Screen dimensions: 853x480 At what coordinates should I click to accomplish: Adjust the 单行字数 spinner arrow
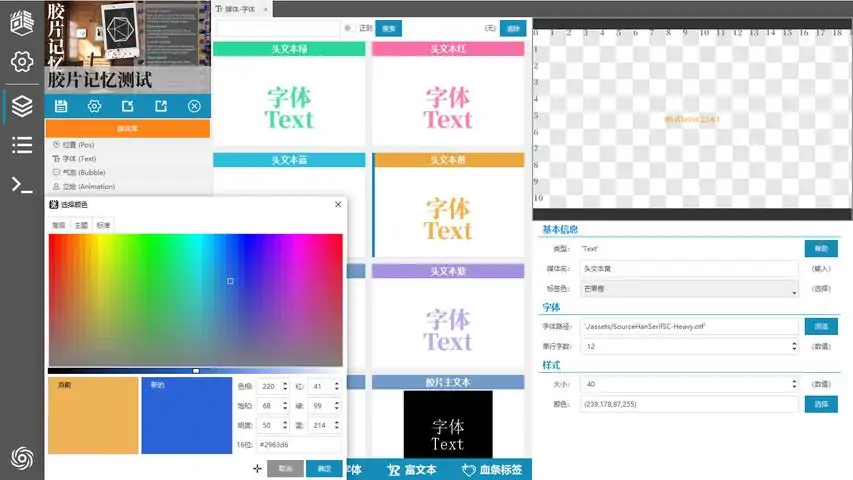(x=795, y=342)
